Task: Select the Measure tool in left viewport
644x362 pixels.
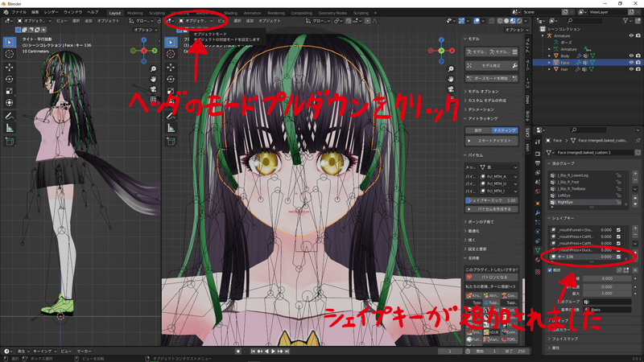Action: pyautogui.click(x=10, y=129)
